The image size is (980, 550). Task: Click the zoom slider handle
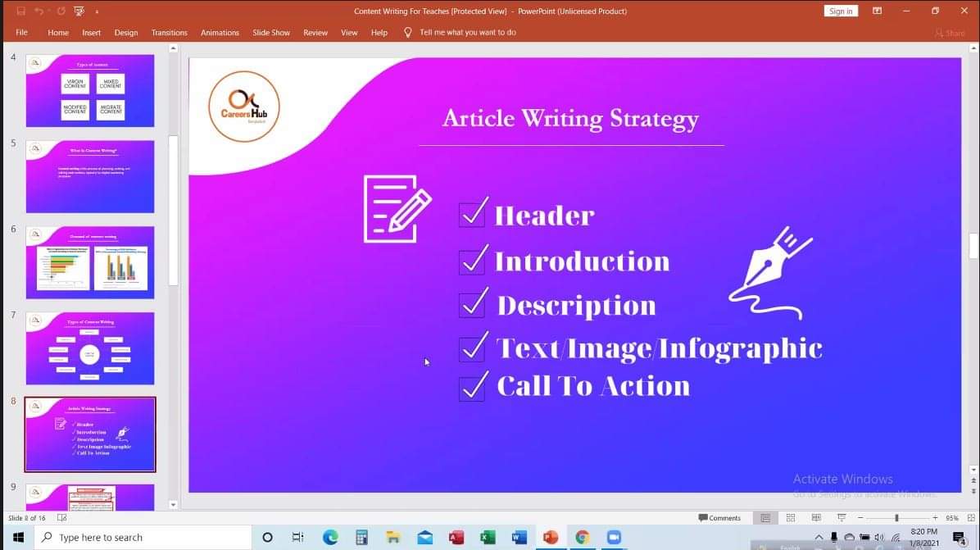pyautogui.click(x=896, y=517)
